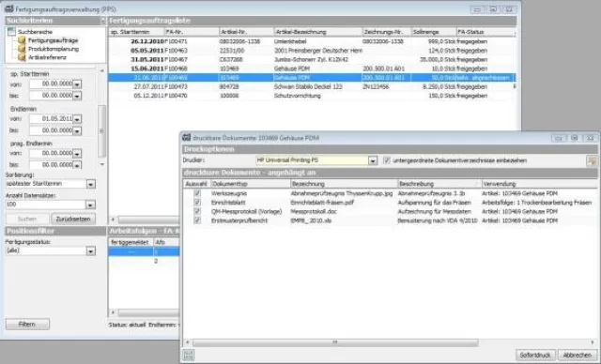Select the order row F100467 Jumbo-Schoner
Viewport: 601px width, 364px height.
click(x=312, y=60)
